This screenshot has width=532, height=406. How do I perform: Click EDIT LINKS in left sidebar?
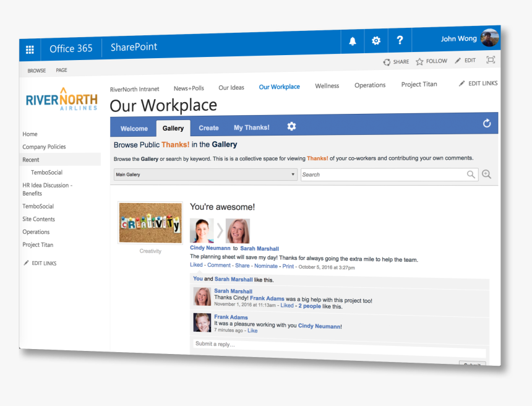coord(40,263)
